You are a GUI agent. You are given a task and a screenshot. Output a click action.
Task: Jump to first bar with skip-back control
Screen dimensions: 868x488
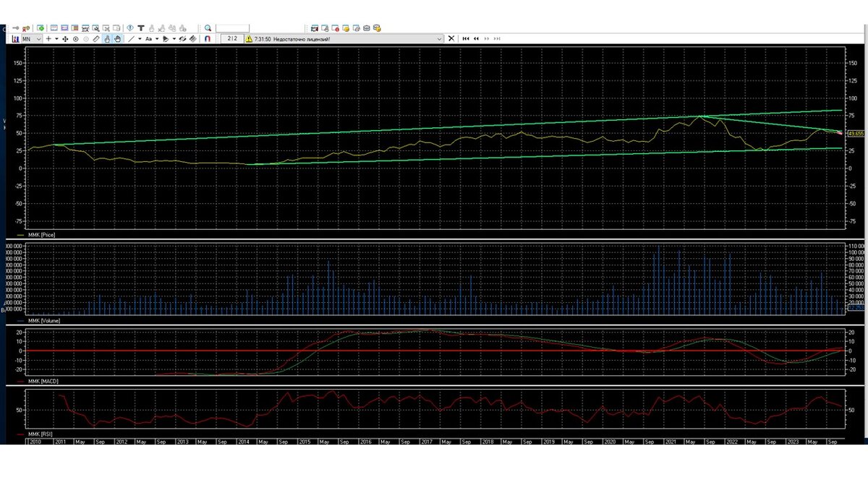(466, 38)
